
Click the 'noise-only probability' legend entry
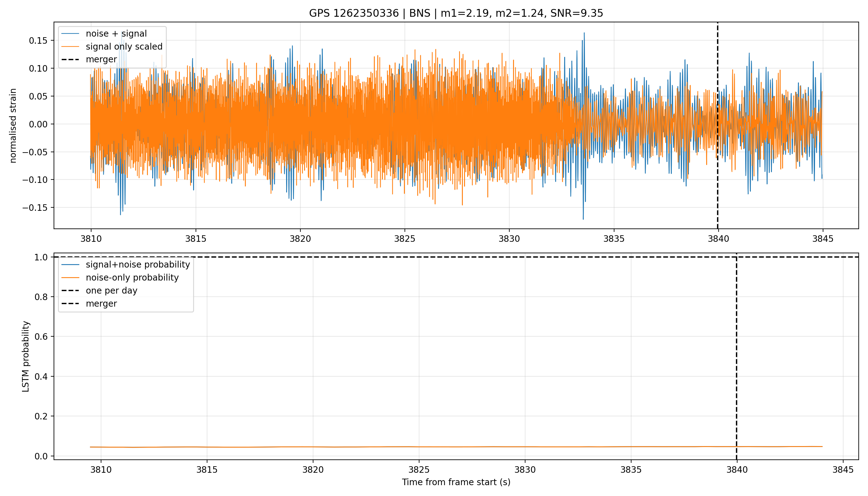click(x=120, y=278)
